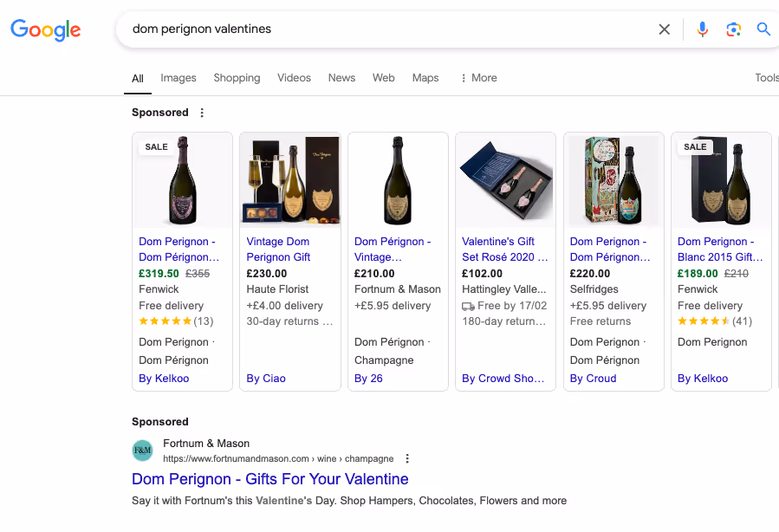
Task: Click Free returns on Selfridges card
Action: (x=600, y=321)
